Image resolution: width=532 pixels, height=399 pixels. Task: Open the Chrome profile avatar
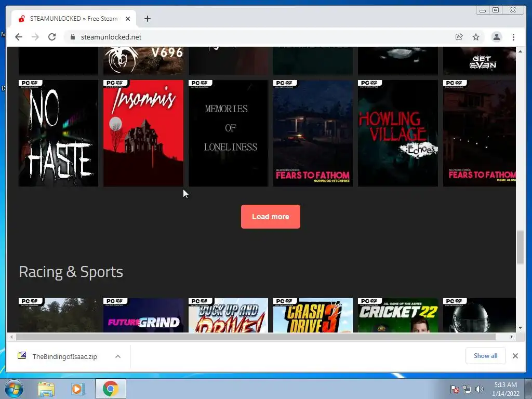tap(496, 37)
